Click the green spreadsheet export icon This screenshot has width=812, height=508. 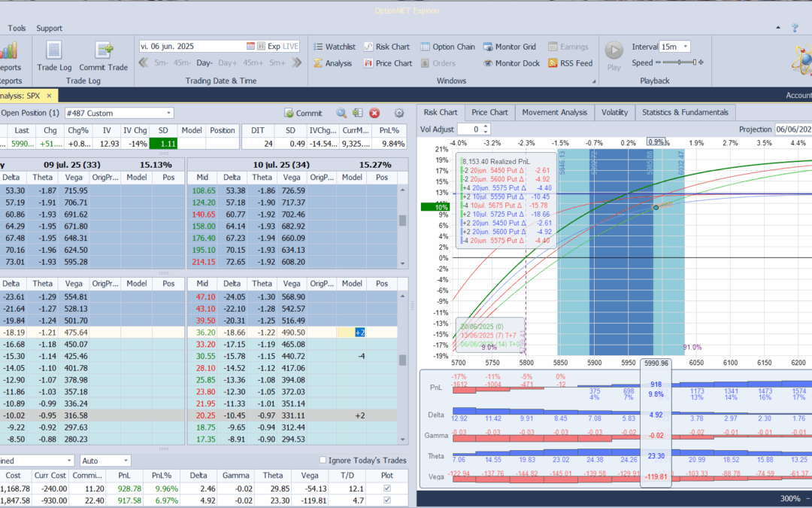(358, 113)
